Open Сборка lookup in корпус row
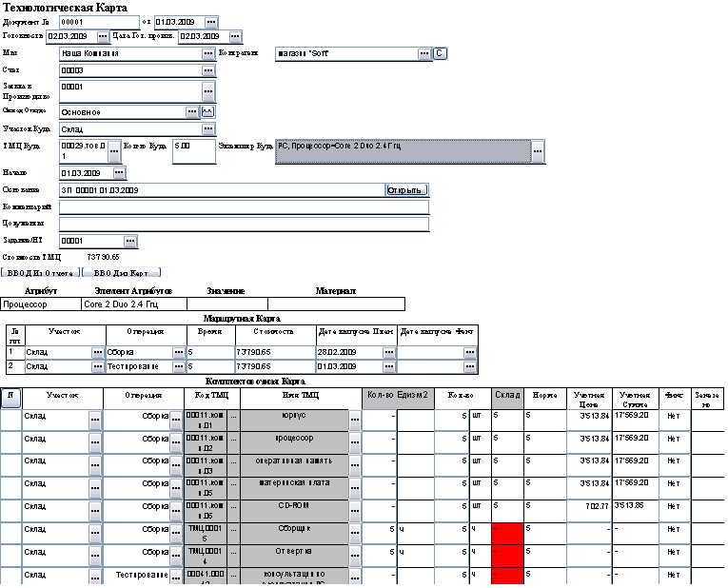 (175, 420)
